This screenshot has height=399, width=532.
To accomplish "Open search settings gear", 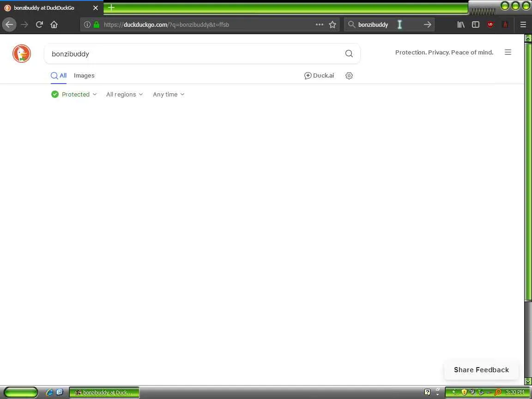I will [349, 76].
